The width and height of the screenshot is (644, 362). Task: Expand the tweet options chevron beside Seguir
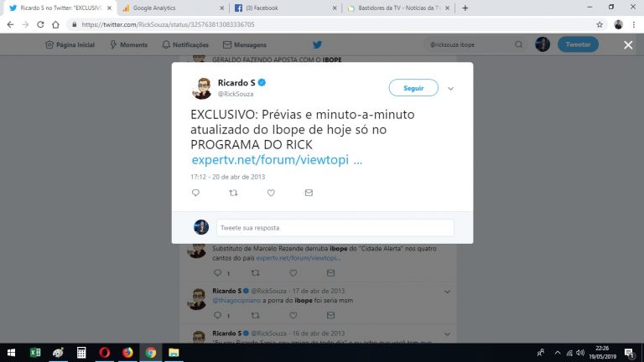pyautogui.click(x=450, y=88)
